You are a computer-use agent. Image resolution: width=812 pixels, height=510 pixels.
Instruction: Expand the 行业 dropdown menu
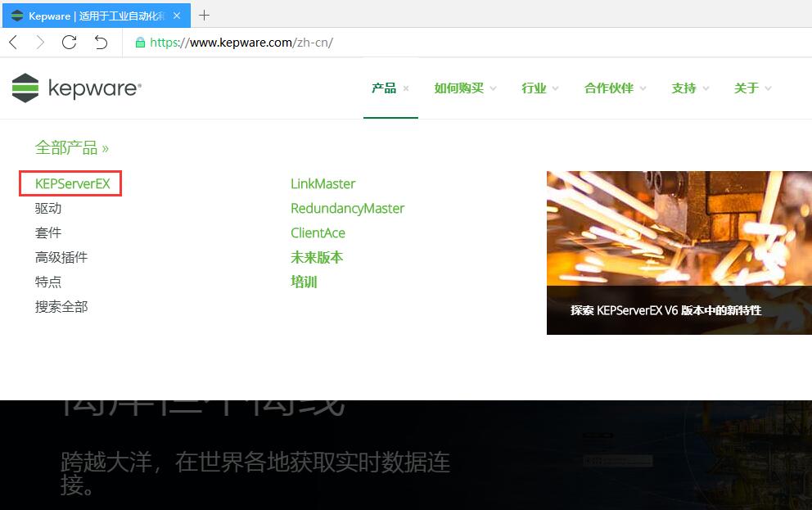pyautogui.click(x=535, y=88)
